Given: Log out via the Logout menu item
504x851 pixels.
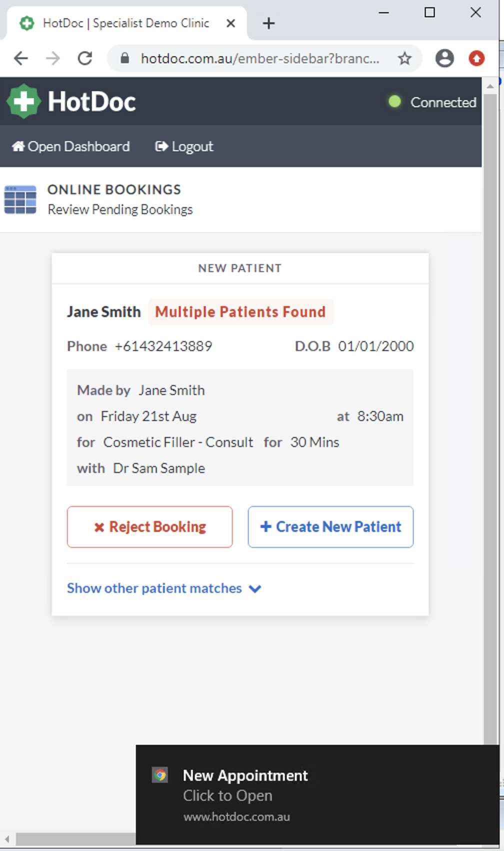Looking at the screenshot, I should click(x=184, y=146).
